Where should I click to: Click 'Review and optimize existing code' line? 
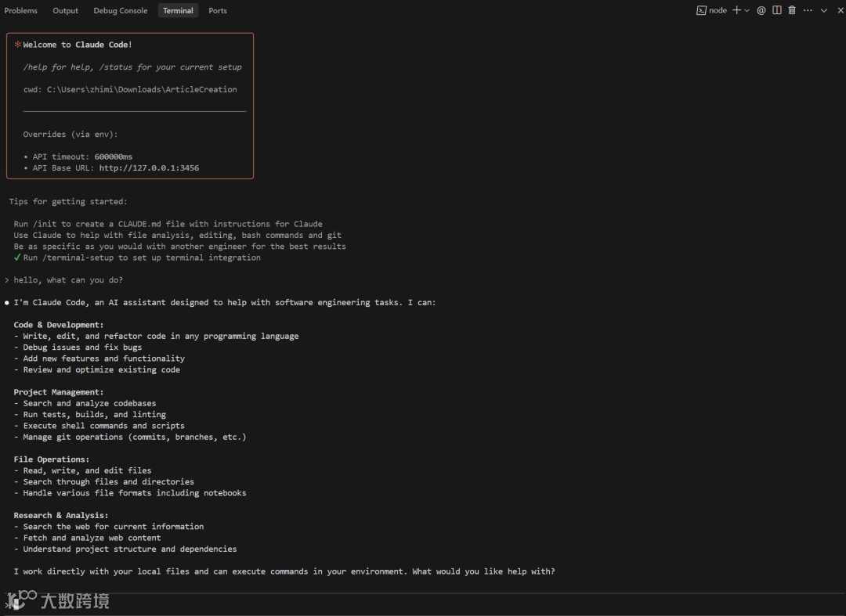(96, 370)
